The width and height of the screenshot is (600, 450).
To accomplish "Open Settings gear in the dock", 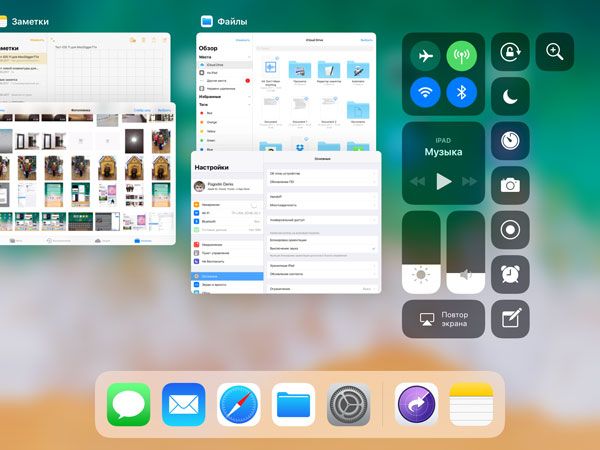I will pos(349,404).
